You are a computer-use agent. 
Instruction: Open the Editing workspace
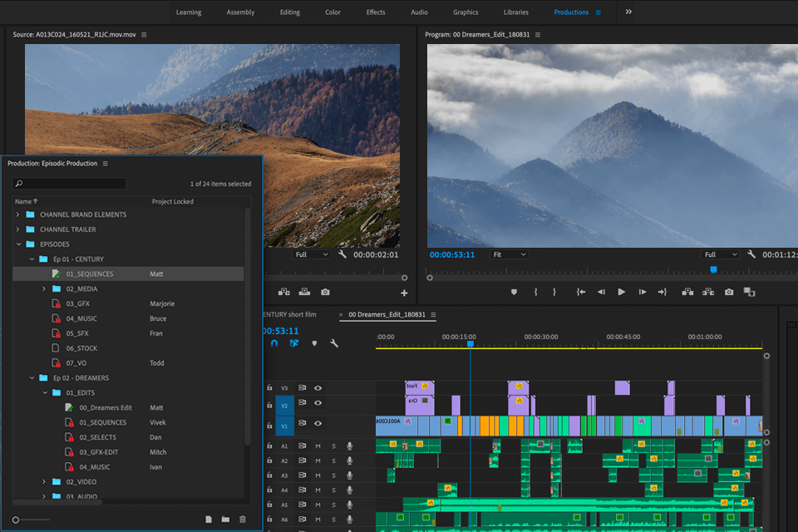(x=289, y=12)
